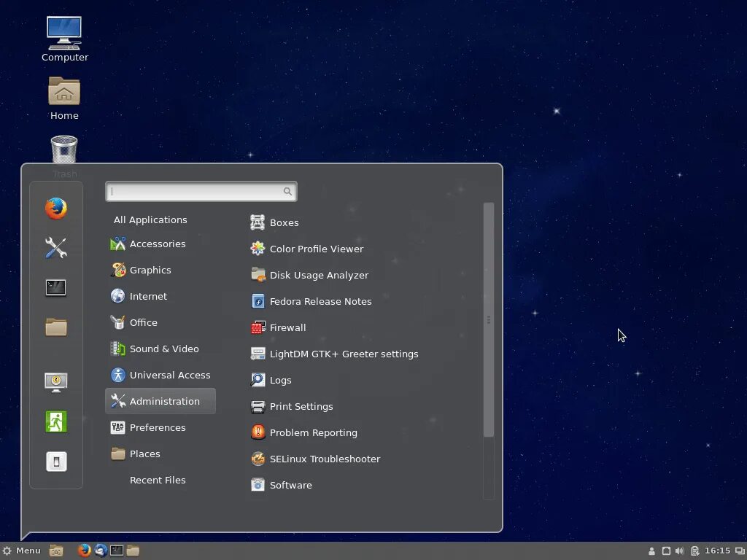The height and width of the screenshot is (560, 747).
Task: Open Terminal from the panel launcher
Action: [x=117, y=551]
